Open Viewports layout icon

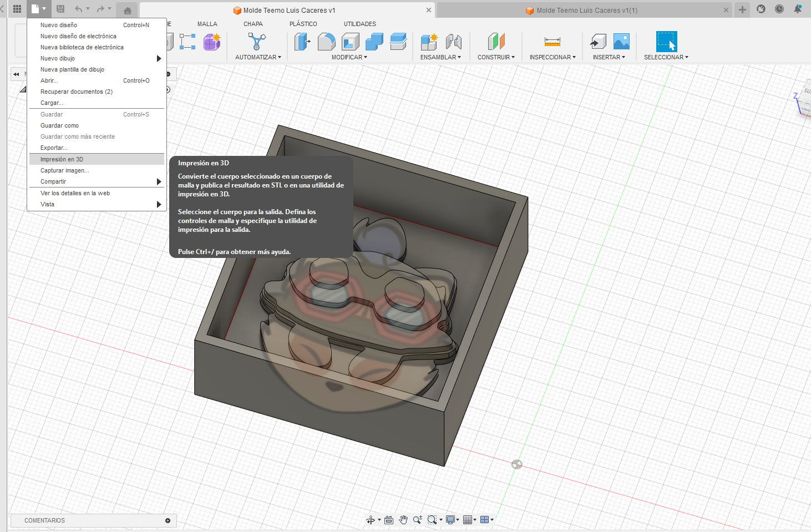(485, 520)
